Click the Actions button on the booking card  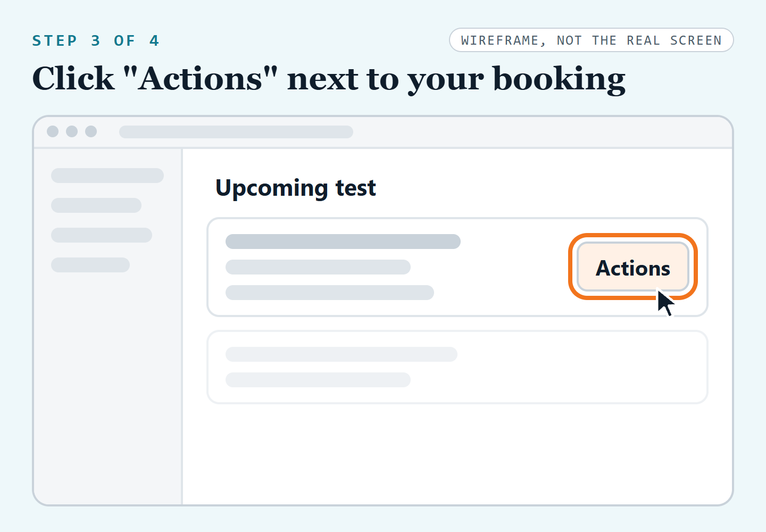tap(633, 267)
